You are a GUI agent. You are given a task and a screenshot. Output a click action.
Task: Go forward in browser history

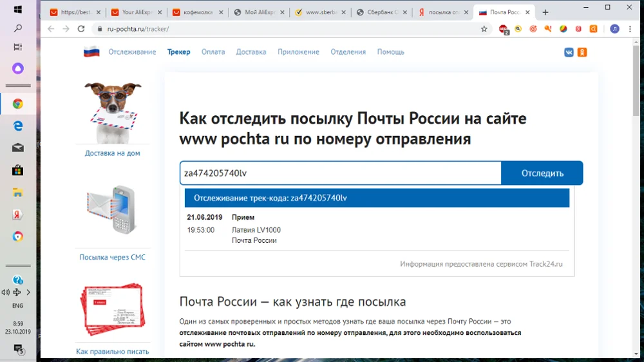[x=66, y=29]
